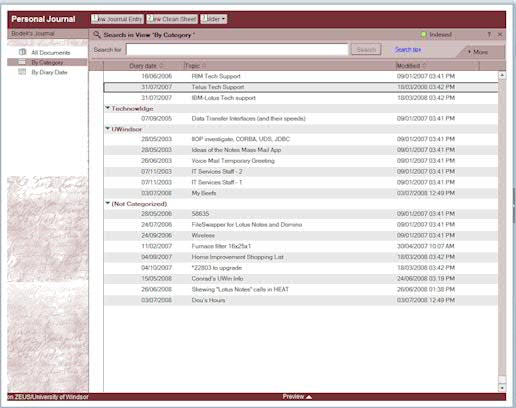516x408 pixels.
Task: Click the green Indexed status indicator
Action: point(424,34)
